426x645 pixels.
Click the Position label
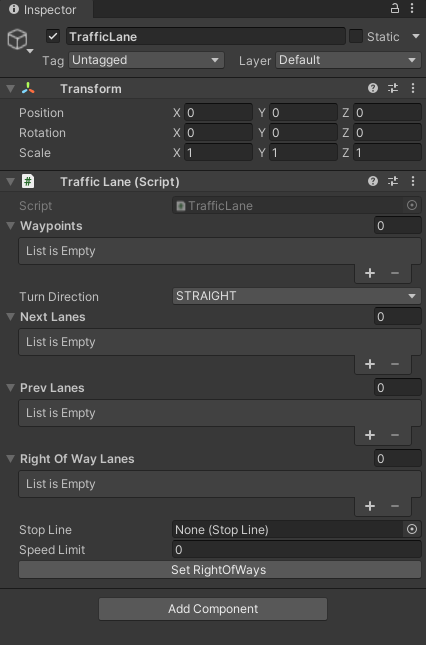point(41,112)
